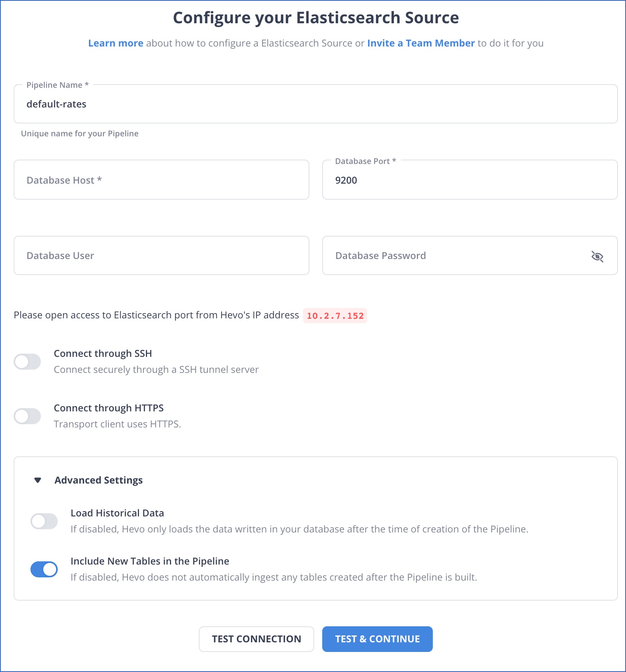The image size is (626, 672).
Task: Show password with the crossed-eye icon
Action: pyautogui.click(x=597, y=256)
